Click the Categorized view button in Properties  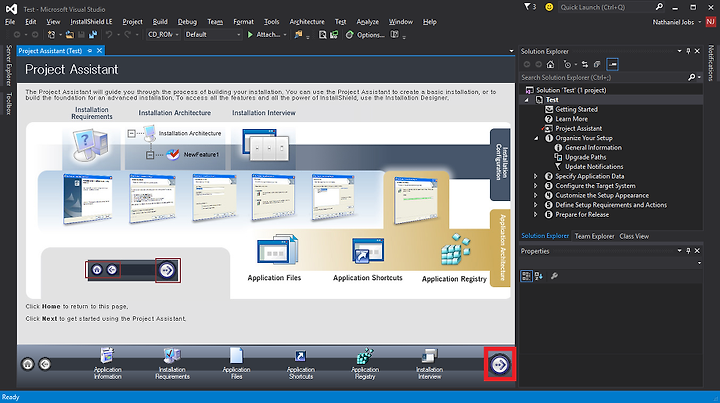(526, 276)
